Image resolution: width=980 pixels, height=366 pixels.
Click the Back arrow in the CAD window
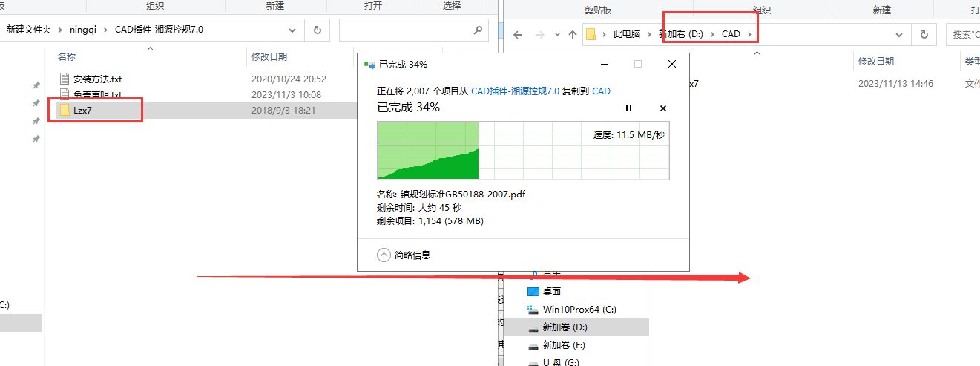(518, 34)
